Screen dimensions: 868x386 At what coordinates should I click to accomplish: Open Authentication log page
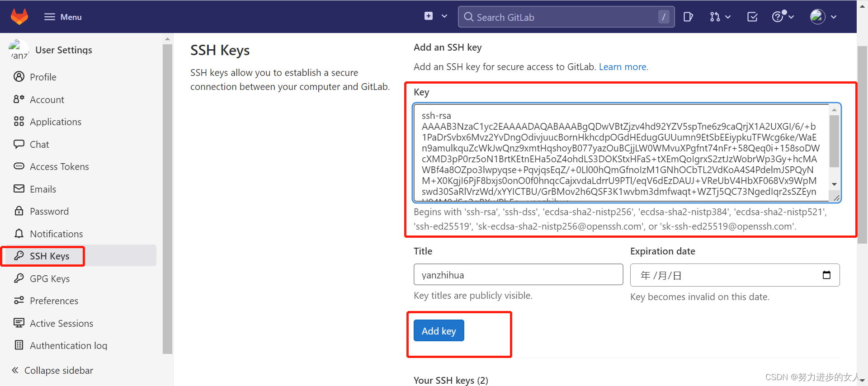tap(68, 345)
